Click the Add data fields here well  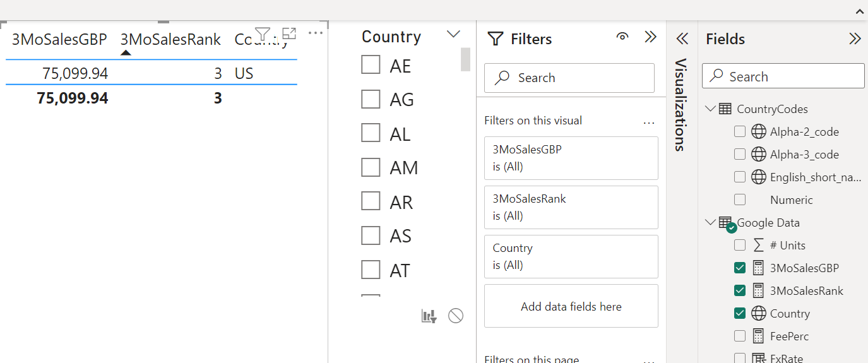pyautogui.click(x=571, y=306)
